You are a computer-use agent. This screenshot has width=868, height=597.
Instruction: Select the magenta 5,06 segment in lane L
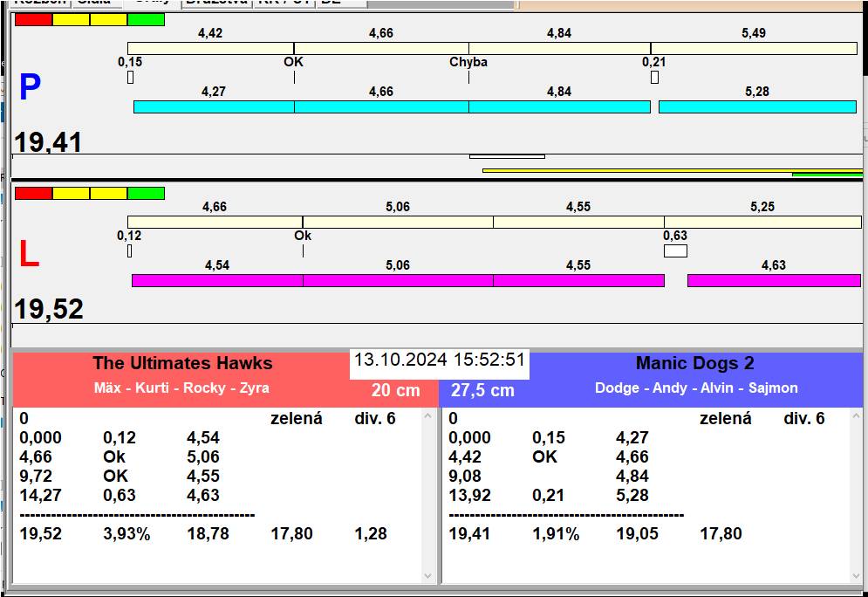click(x=398, y=280)
